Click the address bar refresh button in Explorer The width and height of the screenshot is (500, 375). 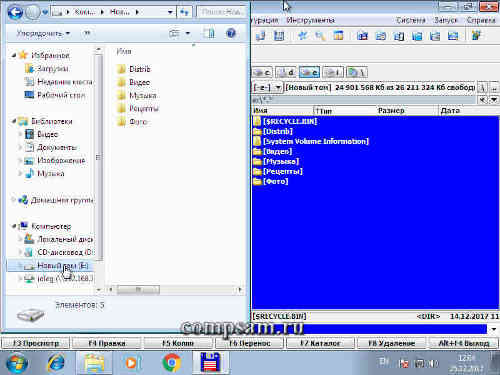pos(184,12)
